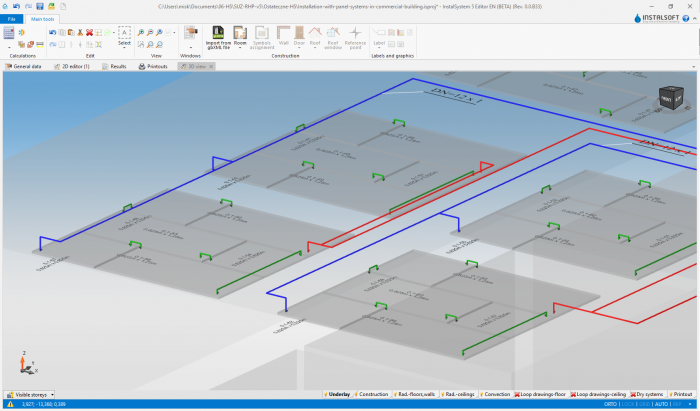Viewport: 700px width, 411px height.
Task: Switch to the General data tab
Action: point(25,66)
